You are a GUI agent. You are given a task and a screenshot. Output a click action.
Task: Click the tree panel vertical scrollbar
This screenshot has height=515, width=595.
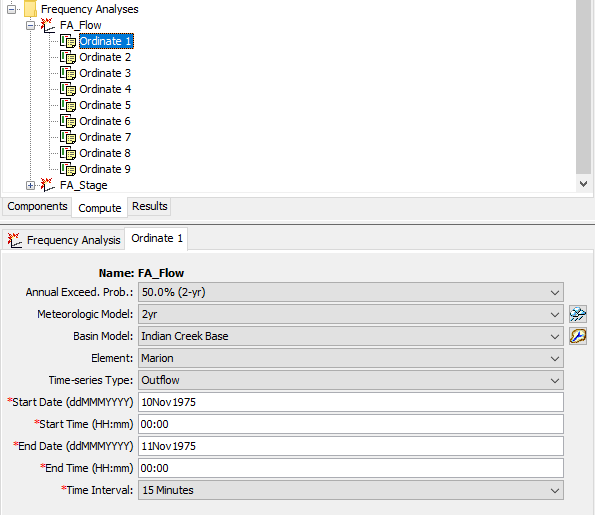[583, 87]
